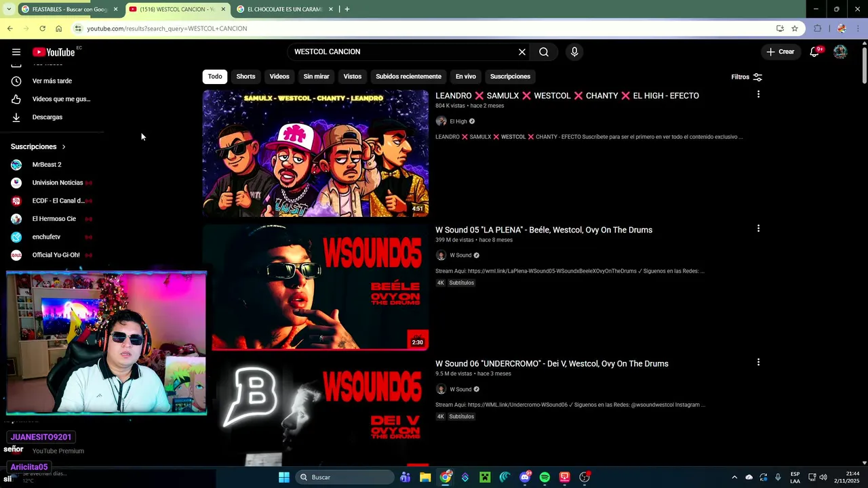Click the magnifier search button

(x=544, y=52)
